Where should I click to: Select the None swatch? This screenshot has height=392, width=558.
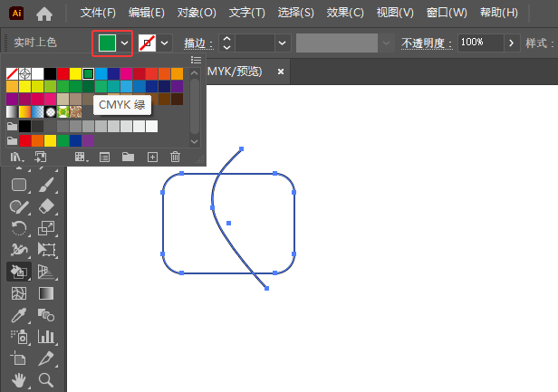[x=12, y=73]
